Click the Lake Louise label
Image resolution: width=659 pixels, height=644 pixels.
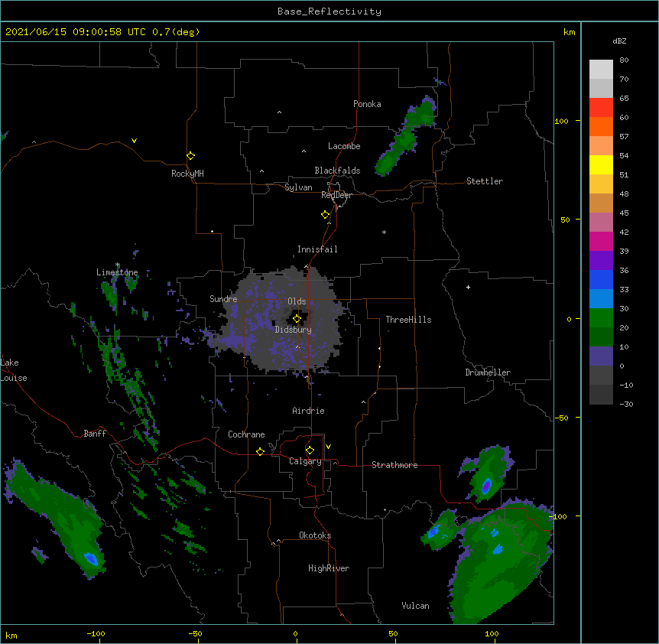tap(14, 370)
